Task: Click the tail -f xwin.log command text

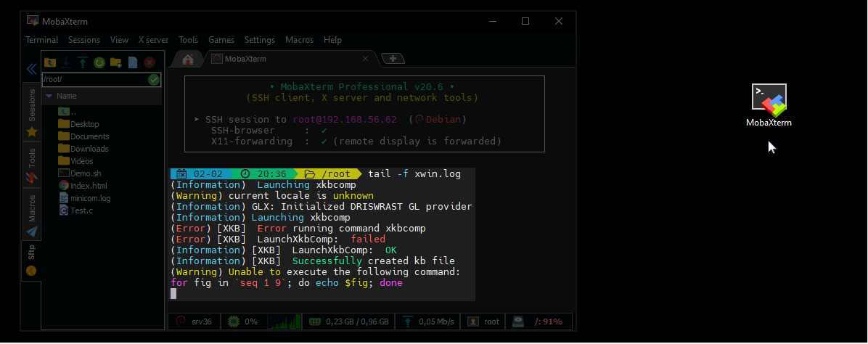Action: click(414, 174)
